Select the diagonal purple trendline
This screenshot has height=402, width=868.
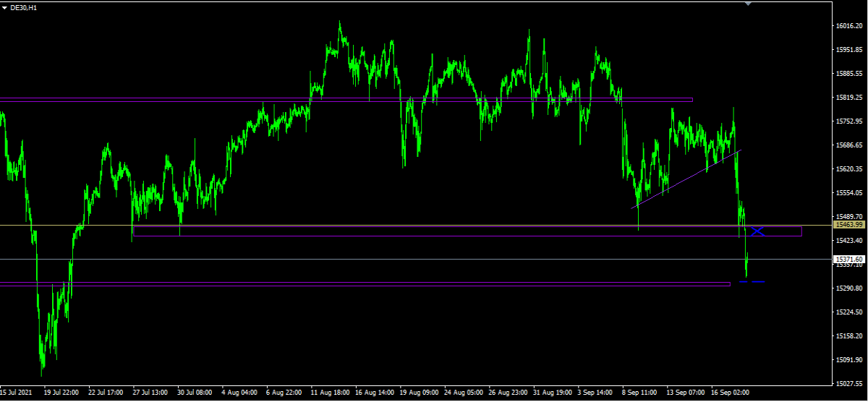686,179
